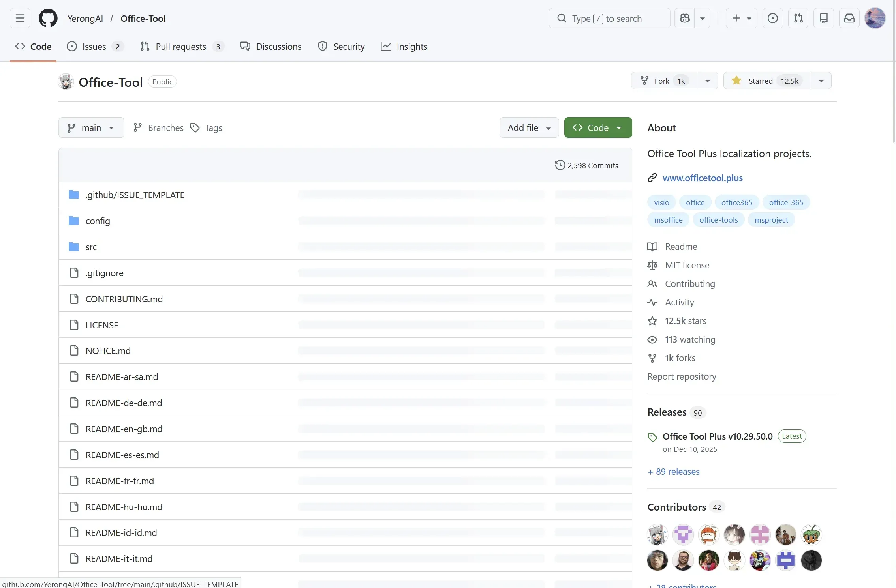Expand the Add file dropdown
The width and height of the screenshot is (896, 588).
[x=529, y=127]
